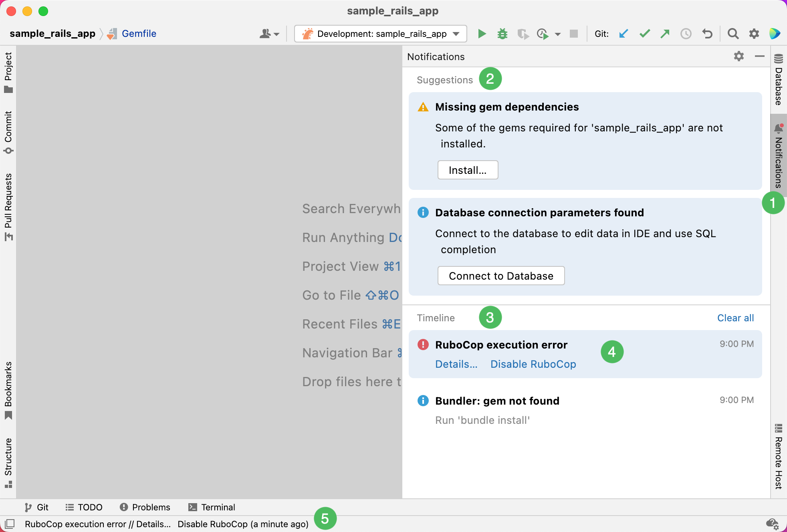Clear all Timeline notifications

pos(735,318)
